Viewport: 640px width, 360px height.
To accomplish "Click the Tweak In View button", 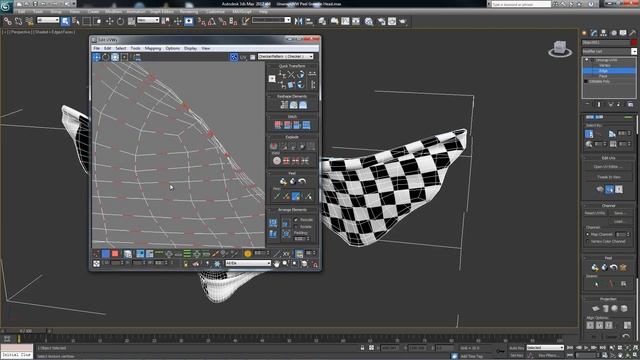I will (608, 177).
